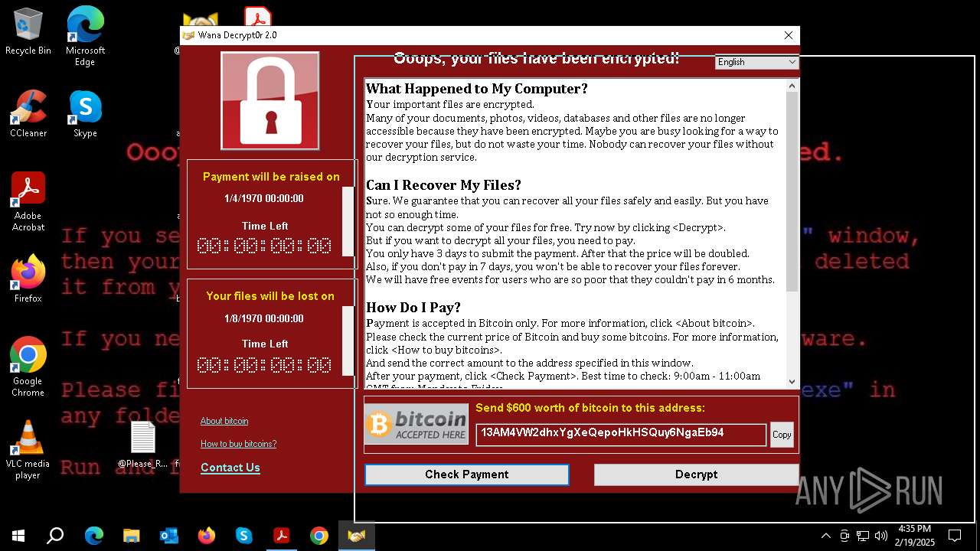
Task: Click the 'Your files will be lost on' label
Action: (x=270, y=296)
